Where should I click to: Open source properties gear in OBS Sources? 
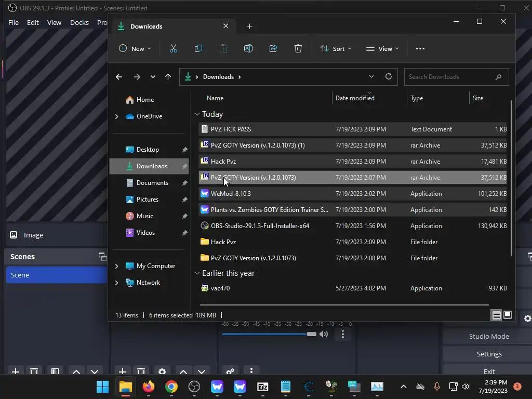(x=162, y=371)
